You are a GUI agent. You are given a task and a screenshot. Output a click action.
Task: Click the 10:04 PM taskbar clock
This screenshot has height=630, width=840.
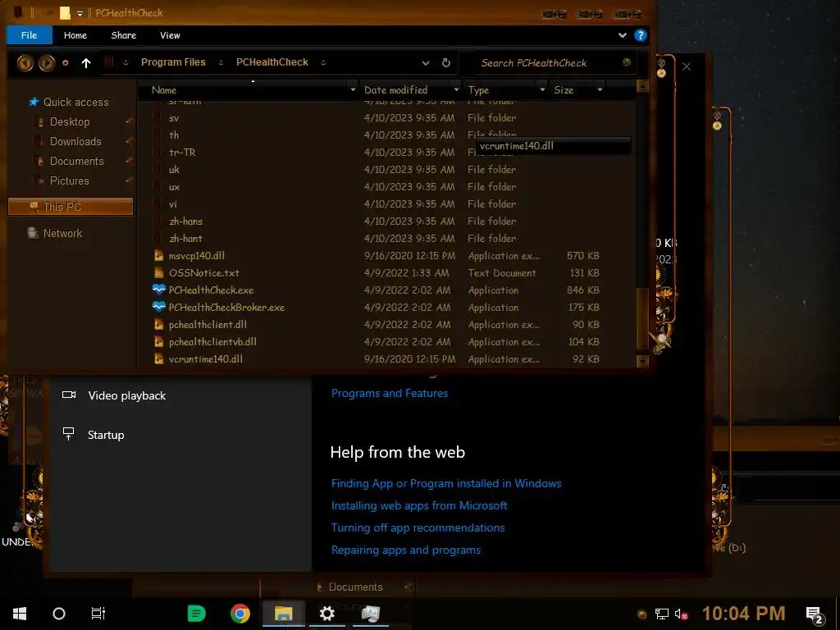coord(743,614)
